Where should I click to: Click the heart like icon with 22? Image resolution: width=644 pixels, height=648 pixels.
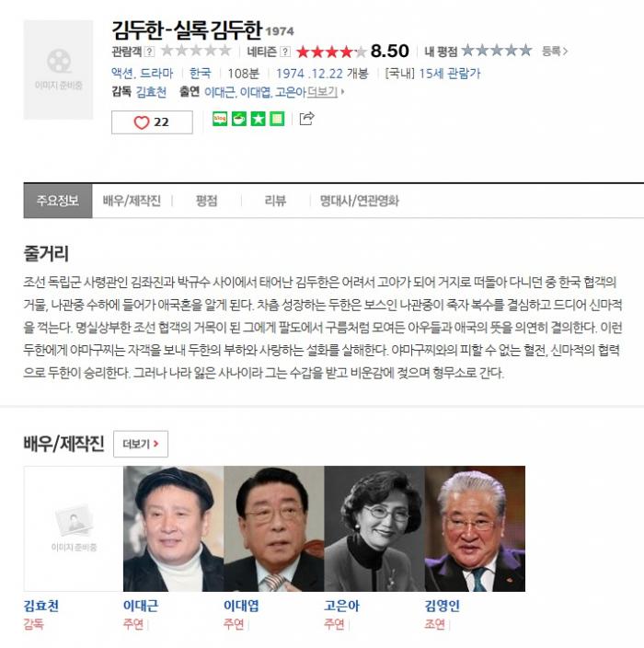pyautogui.click(x=152, y=121)
